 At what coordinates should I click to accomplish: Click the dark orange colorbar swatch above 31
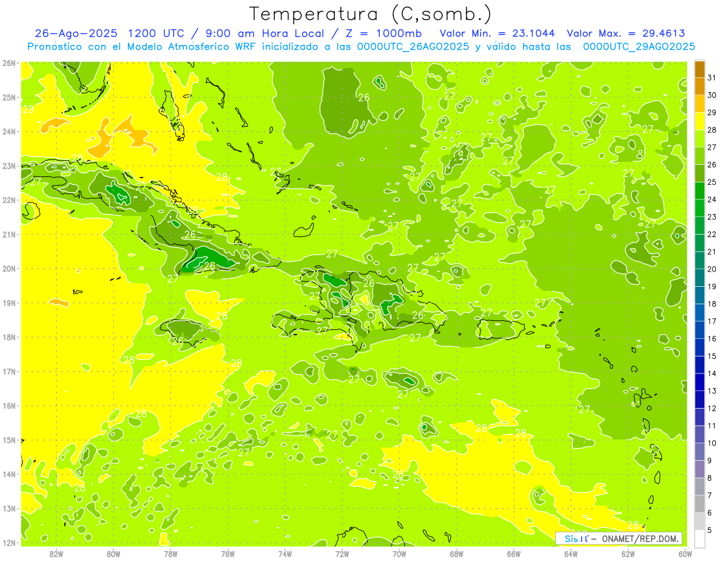pyautogui.click(x=699, y=69)
